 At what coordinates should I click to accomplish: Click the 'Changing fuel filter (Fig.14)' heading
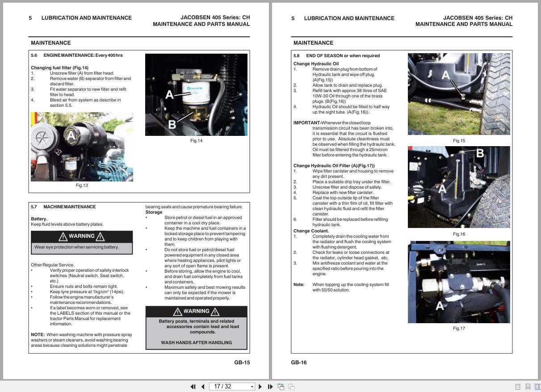[59, 68]
